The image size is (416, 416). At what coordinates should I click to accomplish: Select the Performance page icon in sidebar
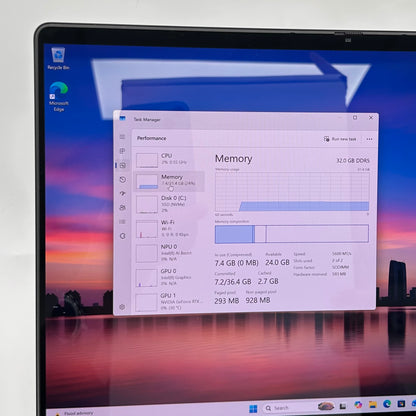pos(123,165)
